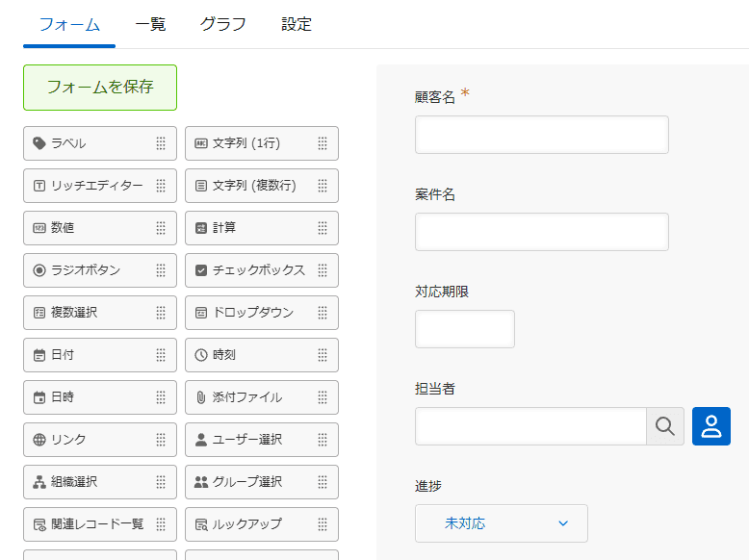Select the リッチエディター icon

click(x=39, y=186)
